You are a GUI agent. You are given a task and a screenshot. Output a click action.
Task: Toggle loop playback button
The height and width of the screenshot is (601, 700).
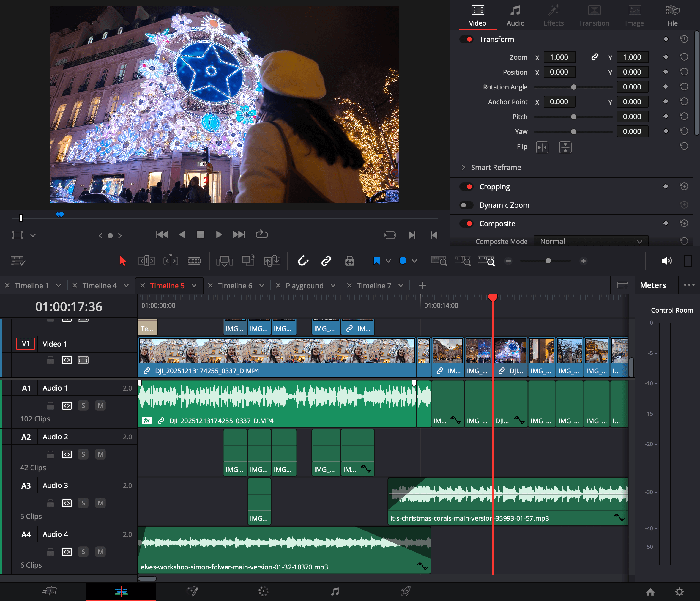[x=261, y=235]
